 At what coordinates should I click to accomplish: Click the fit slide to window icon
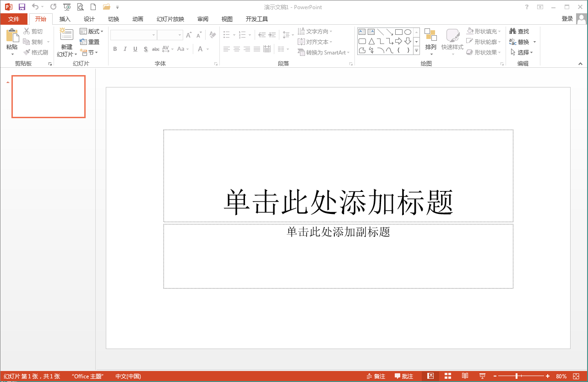click(x=576, y=376)
